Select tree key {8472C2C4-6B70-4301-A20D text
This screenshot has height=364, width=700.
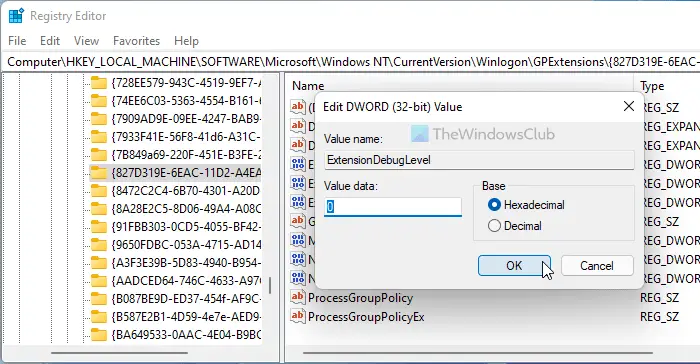(x=187, y=191)
